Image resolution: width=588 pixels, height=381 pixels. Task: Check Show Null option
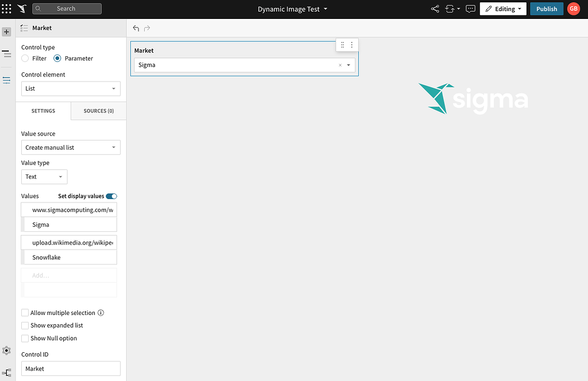25,338
